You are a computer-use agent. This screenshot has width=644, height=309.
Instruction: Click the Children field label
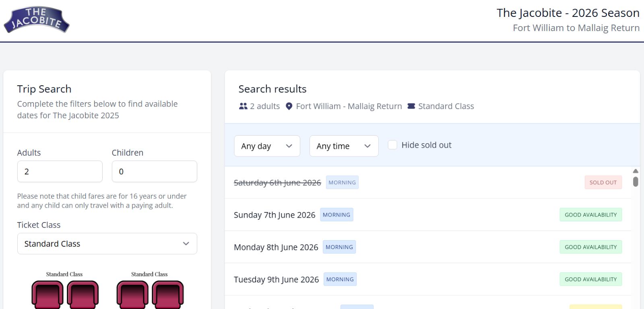(128, 152)
